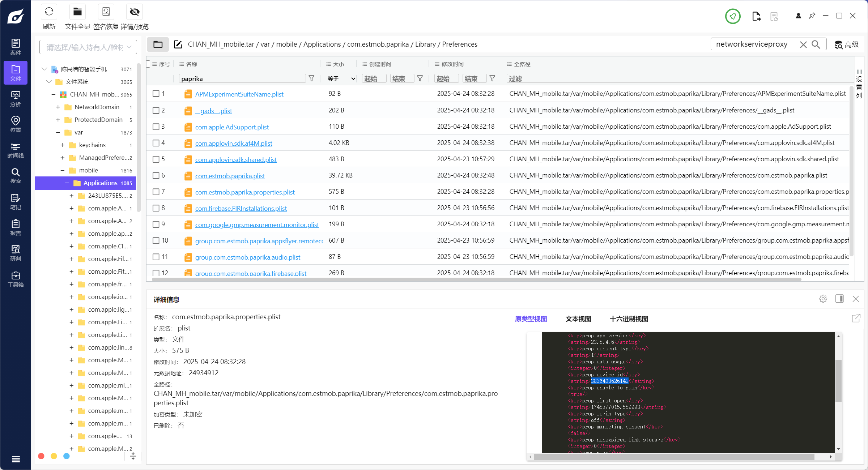Check the box for row 6 com.estmob.paprika.plist
Image resolution: width=868 pixels, height=470 pixels.
tap(156, 175)
